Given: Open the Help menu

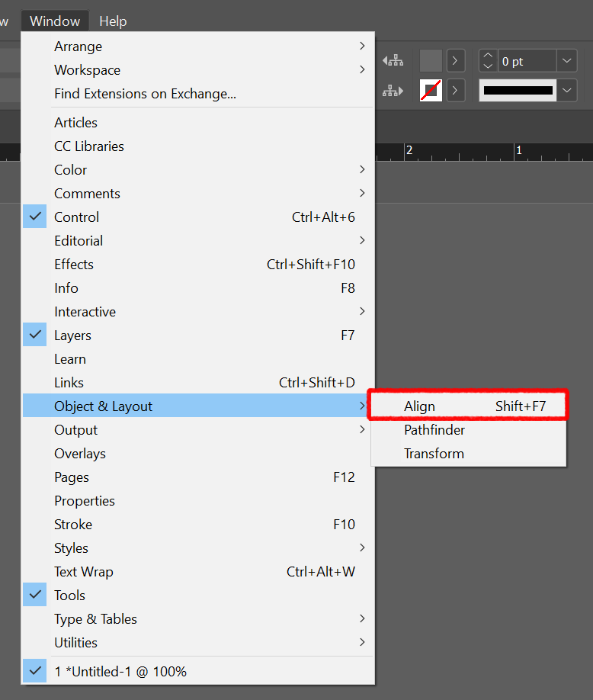Looking at the screenshot, I should pos(113,21).
